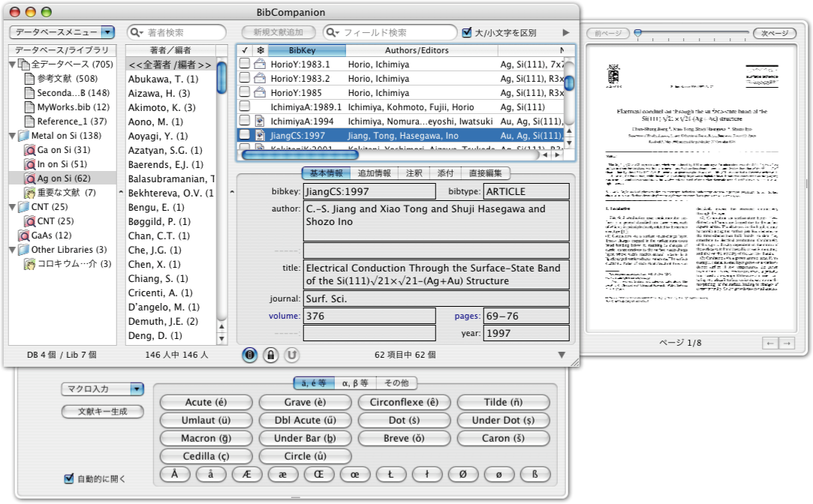The height and width of the screenshot is (504, 813).
Task: Click the PDF page preview thumbnail
Action: [x=691, y=188]
